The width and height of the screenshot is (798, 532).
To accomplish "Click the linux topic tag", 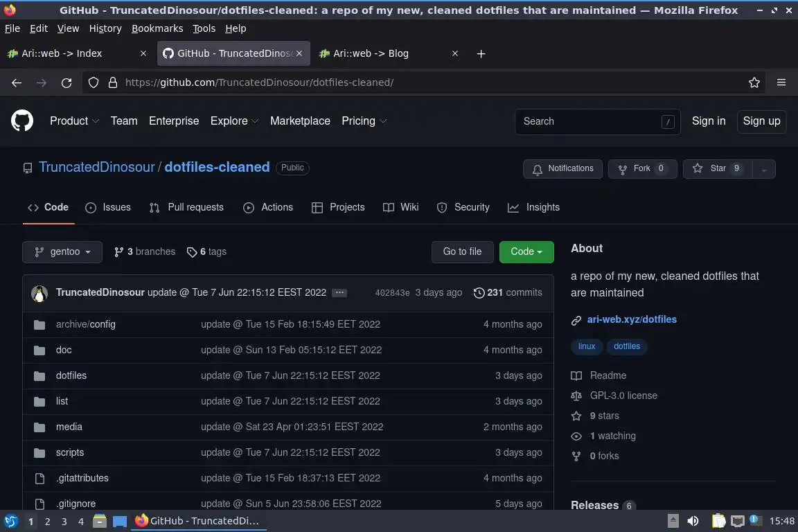I will [x=586, y=346].
